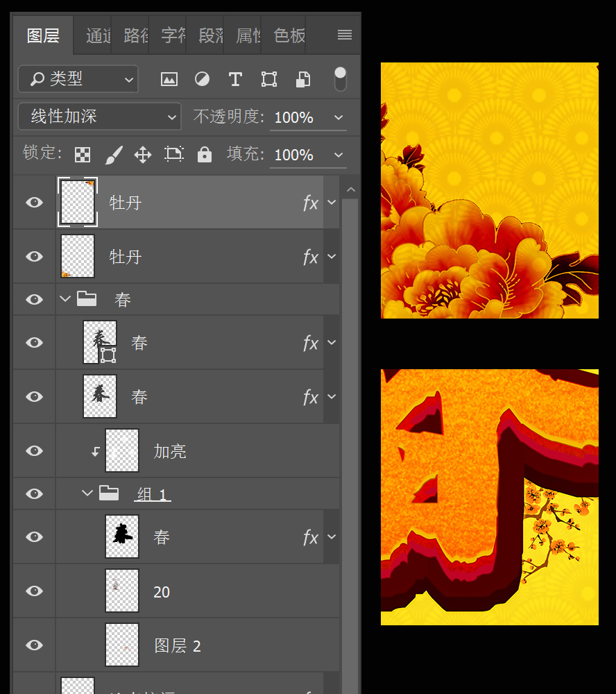Click fx icon on second 牡丹 layer
Image resolution: width=616 pixels, height=694 pixels.
pos(311,257)
